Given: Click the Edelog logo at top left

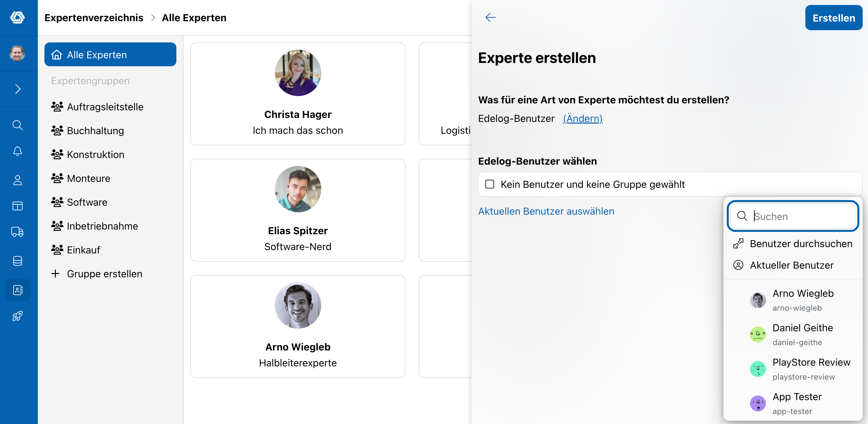Looking at the screenshot, I should click(x=18, y=17).
